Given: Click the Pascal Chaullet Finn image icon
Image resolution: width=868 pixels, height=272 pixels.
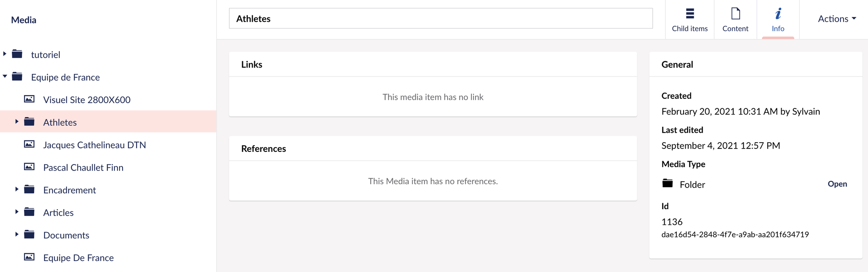Looking at the screenshot, I should point(29,167).
